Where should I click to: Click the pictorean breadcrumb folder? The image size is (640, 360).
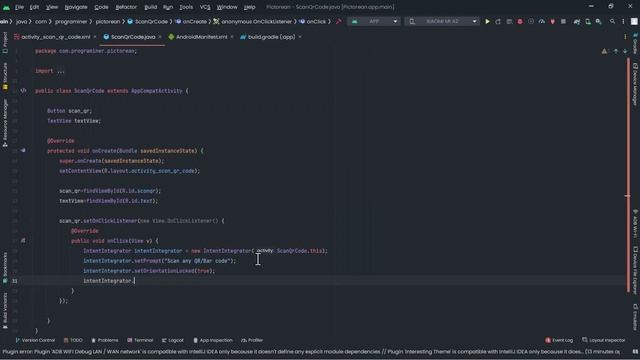(x=108, y=21)
